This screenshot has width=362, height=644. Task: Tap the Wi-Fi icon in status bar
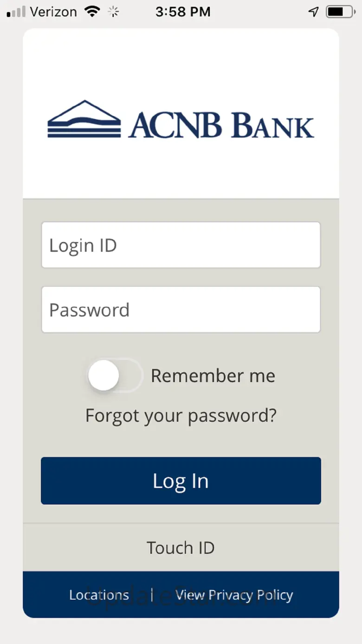click(x=93, y=12)
